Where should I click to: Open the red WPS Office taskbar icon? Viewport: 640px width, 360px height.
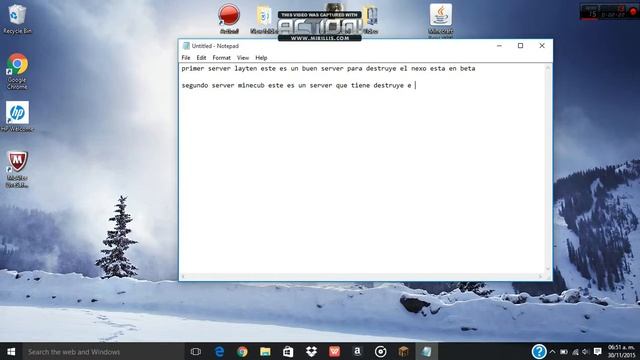334,351
